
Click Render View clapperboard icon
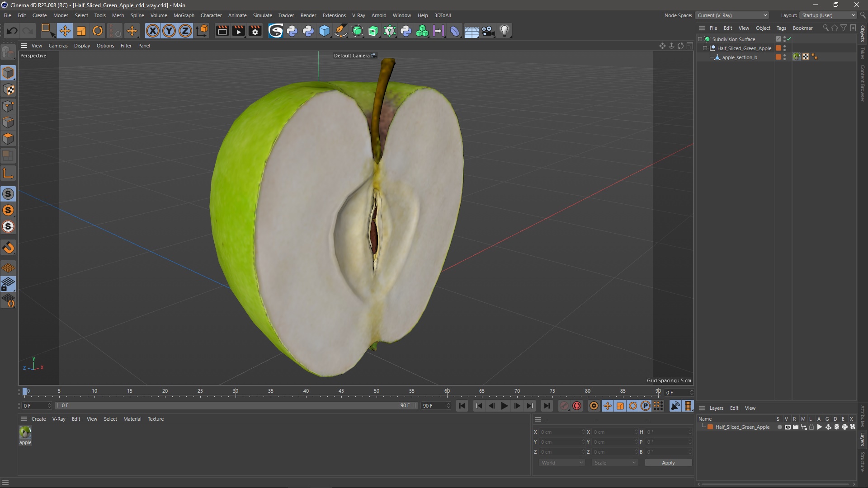(x=222, y=31)
